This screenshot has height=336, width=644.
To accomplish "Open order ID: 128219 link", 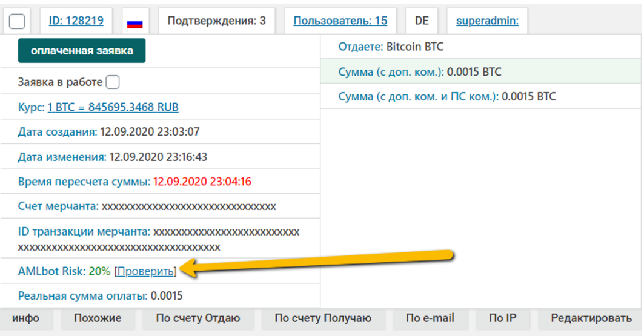I will point(76,21).
